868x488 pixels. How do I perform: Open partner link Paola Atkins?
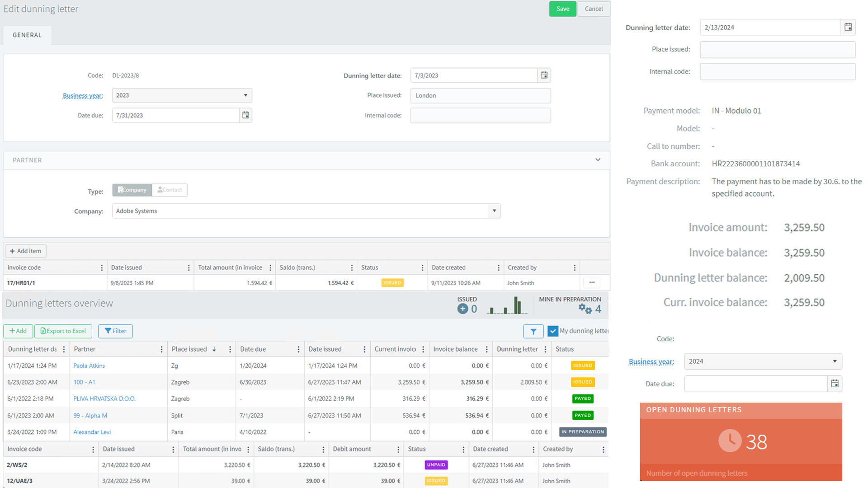(89, 366)
